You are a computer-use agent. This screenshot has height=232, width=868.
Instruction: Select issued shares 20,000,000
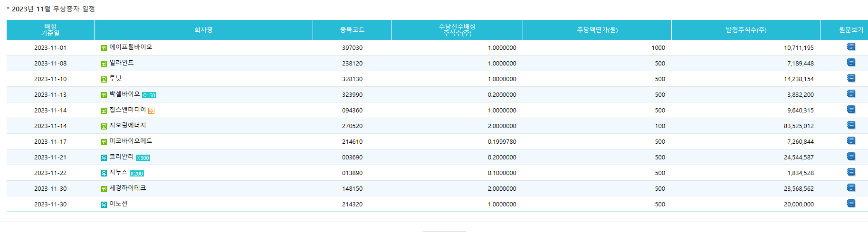(x=799, y=204)
